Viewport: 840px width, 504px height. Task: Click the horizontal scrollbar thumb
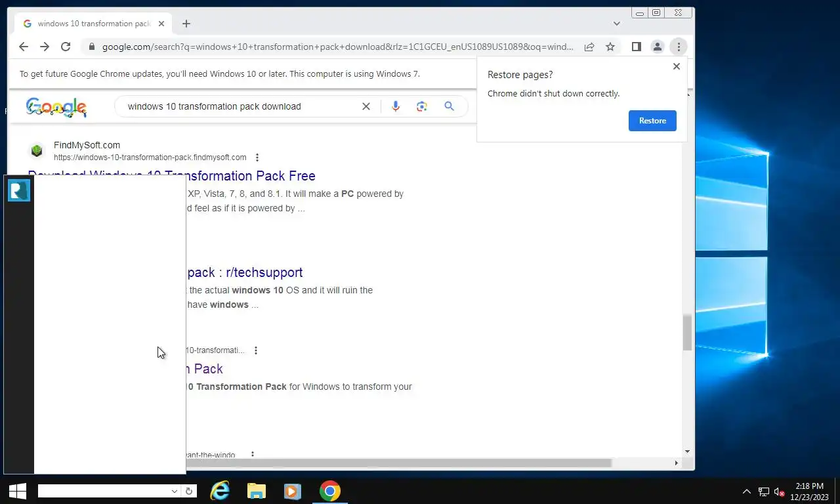399,463
